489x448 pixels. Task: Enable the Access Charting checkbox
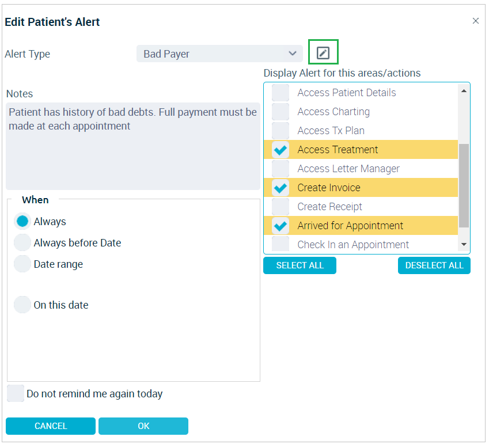pyautogui.click(x=280, y=112)
